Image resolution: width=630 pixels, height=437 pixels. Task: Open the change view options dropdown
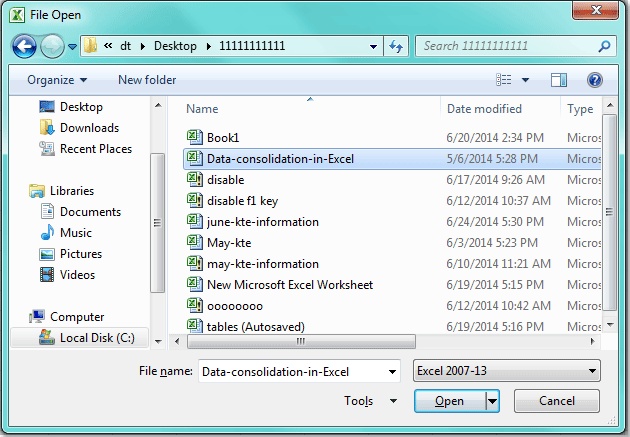(x=527, y=80)
